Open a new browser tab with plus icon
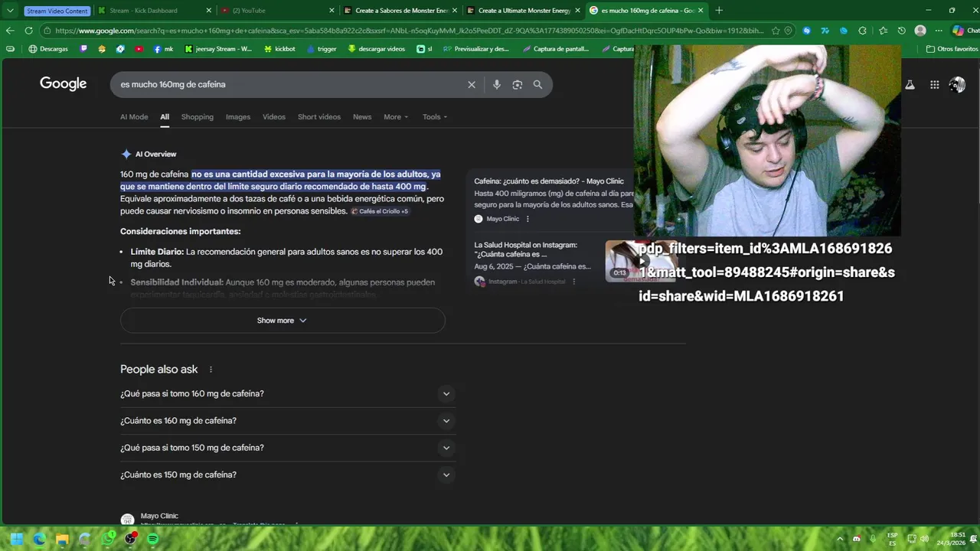 (718, 11)
